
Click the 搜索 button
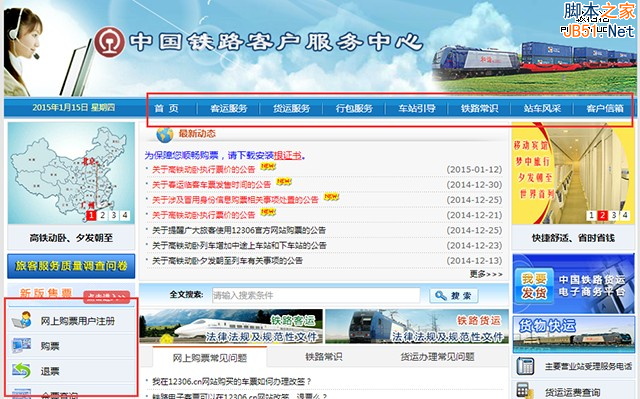[x=454, y=295]
